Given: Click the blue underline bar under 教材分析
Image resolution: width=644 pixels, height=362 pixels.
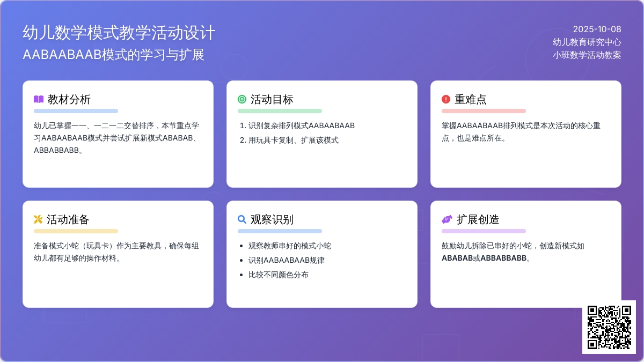Looking at the screenshot, I should coord(76,111).
